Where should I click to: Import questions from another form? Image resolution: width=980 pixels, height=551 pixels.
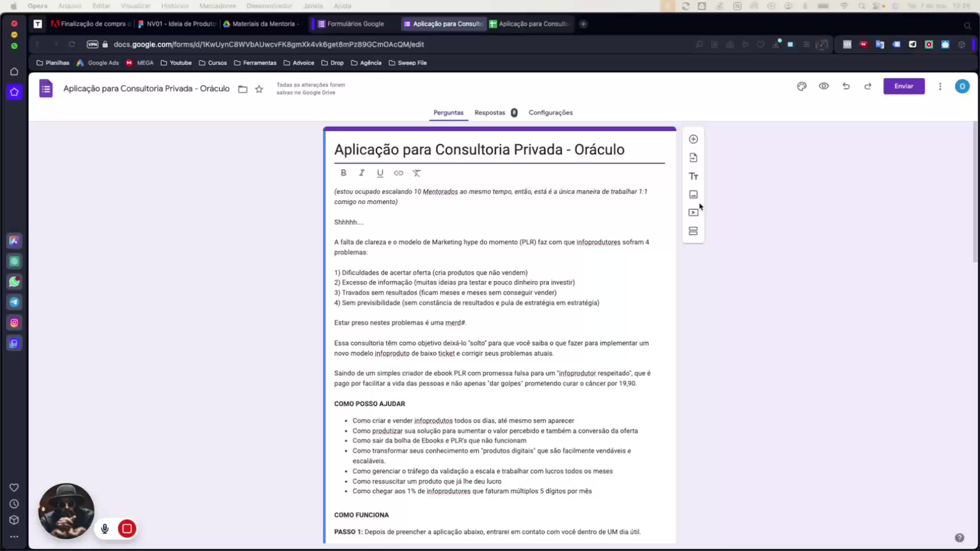(x=693, y=158)
